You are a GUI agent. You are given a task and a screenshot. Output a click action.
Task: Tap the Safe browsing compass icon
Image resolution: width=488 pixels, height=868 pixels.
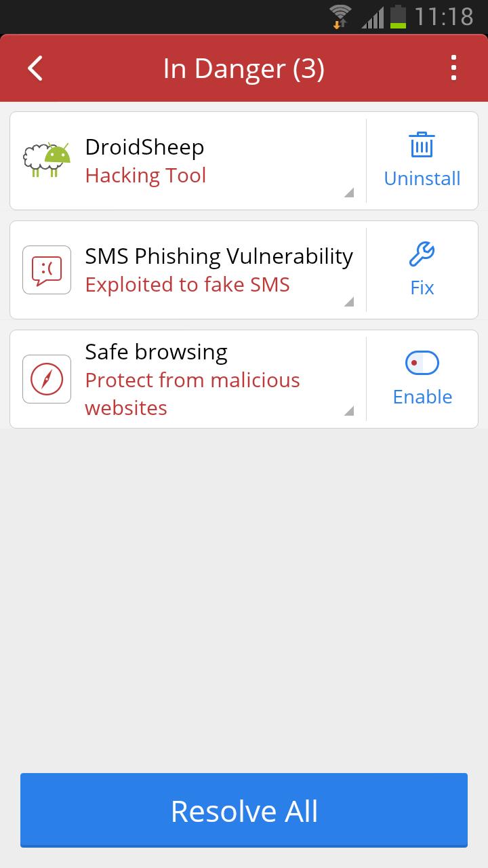[47, 379]
